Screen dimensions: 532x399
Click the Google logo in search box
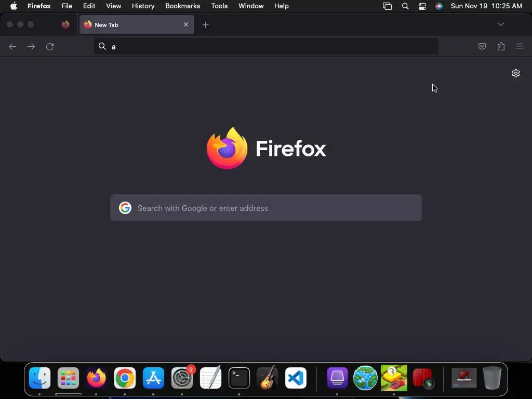click(x=125, y=208)
